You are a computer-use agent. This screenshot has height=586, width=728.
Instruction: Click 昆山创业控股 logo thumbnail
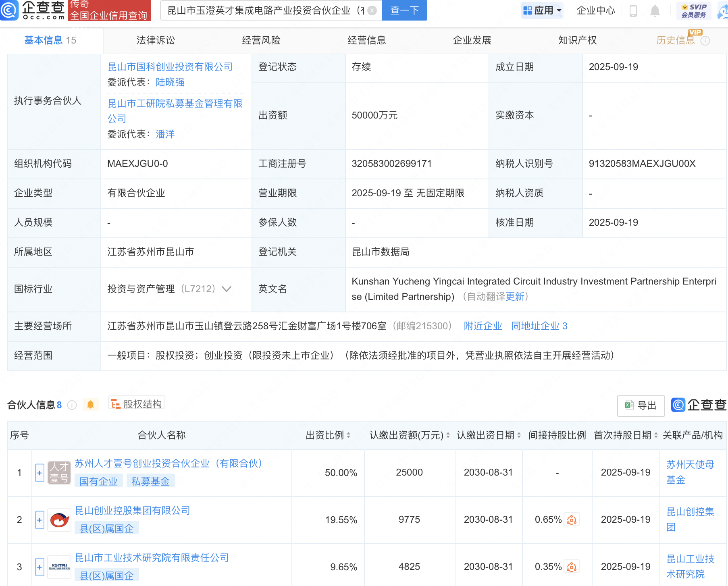59,520
